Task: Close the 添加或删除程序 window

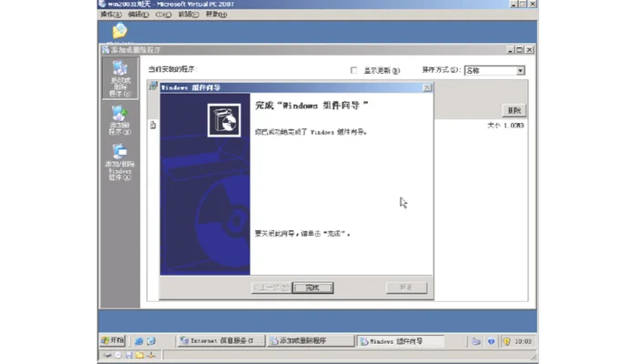Action: (530, 50)
